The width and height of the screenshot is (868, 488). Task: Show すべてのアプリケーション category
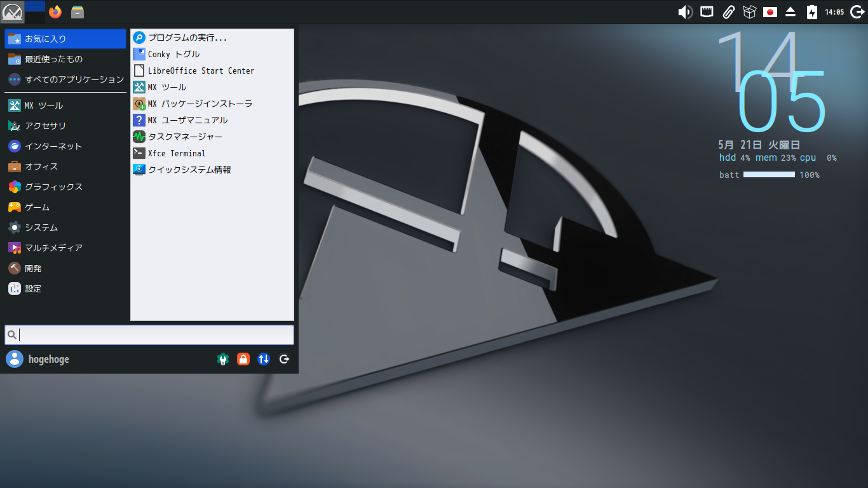65,79
